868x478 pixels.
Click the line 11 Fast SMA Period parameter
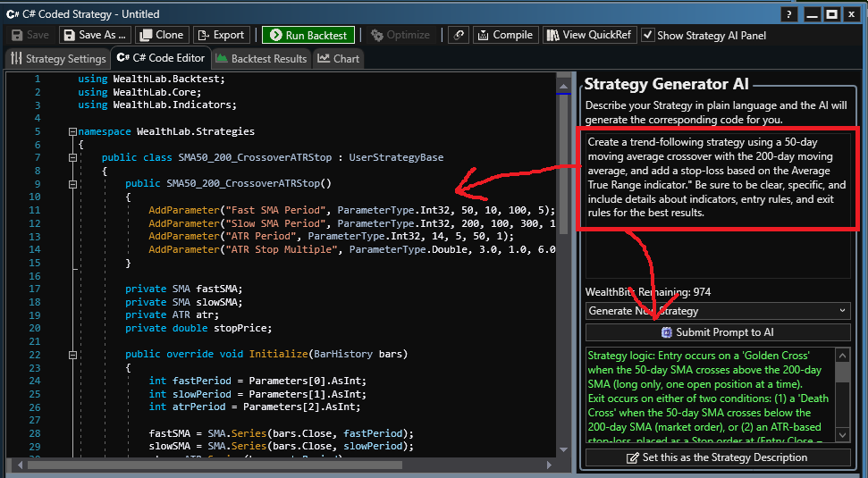[x=351, y=210]
